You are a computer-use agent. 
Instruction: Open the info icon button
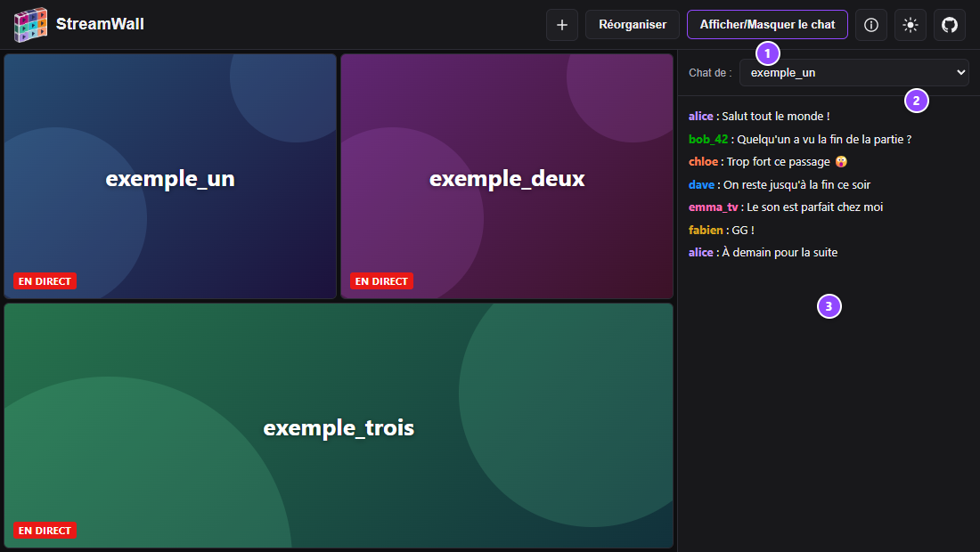[870, 25]
